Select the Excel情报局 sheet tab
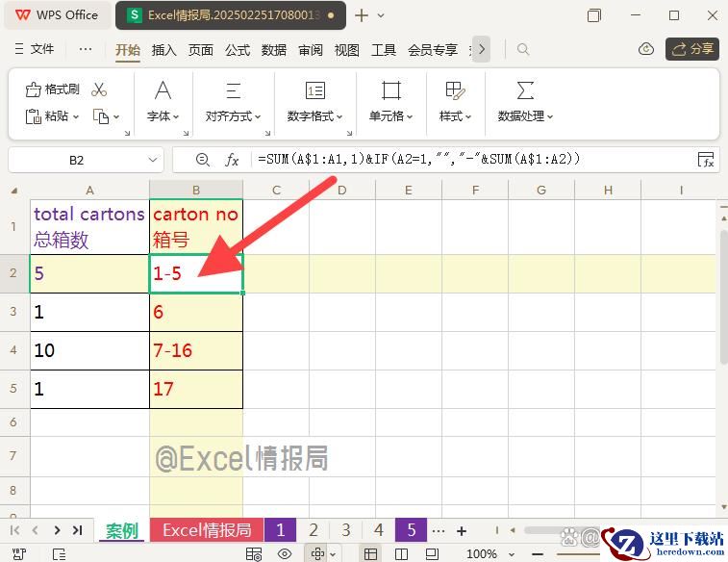Screen dimensions: 728x562 click(x=207, y=530)
